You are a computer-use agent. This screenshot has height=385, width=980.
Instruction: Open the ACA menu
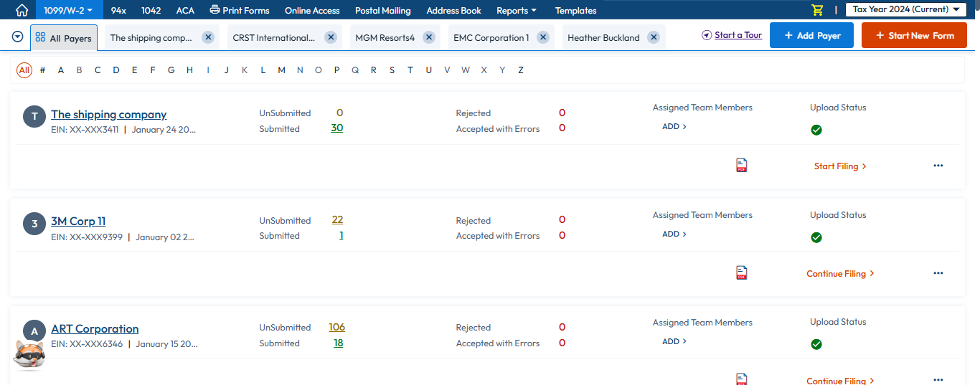[x=185, y=10]
